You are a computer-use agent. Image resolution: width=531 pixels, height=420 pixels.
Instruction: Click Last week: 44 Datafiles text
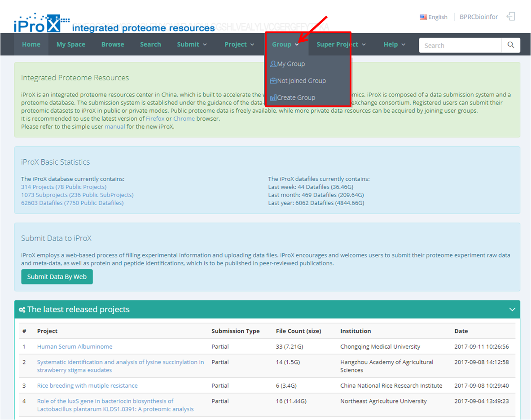click(311, 187)
